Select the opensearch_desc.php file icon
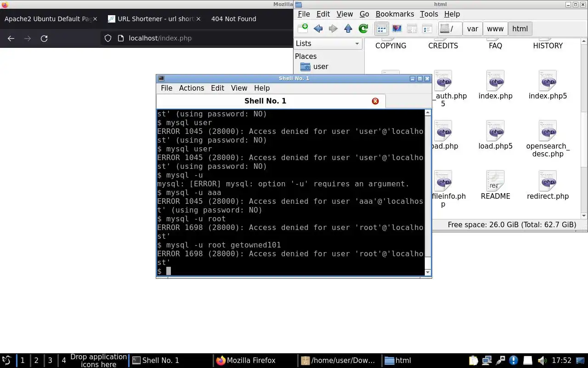The height and width of the screenshot is (368, 588). (x=548, y=131)
